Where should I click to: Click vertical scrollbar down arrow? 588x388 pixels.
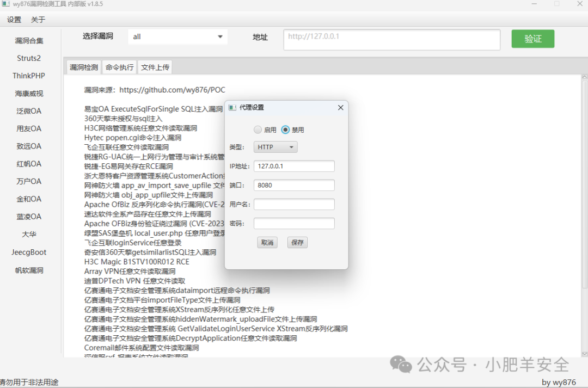(584, 354)
